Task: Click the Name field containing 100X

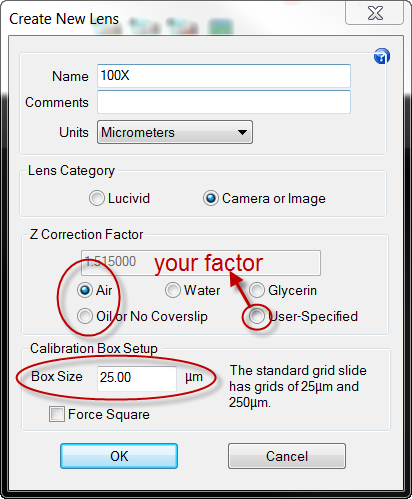Action: (224, 76)
